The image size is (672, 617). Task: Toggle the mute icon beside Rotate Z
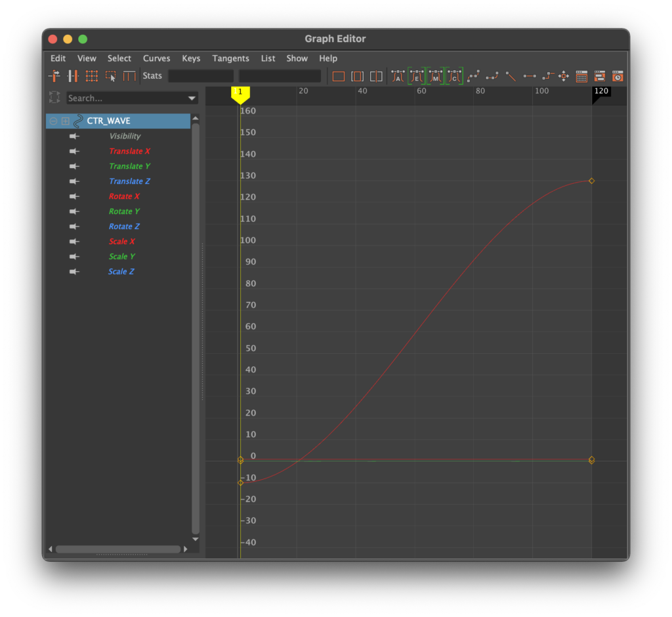click(x=74, y=227)
